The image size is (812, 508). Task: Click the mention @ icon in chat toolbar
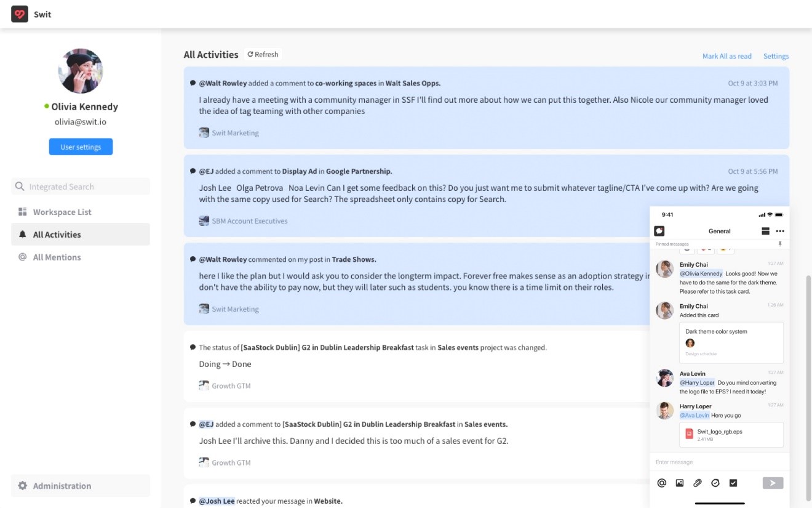click(x=662, y=483)
